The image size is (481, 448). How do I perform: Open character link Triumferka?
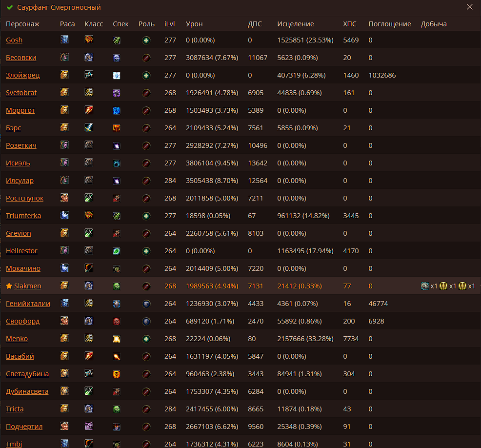tap(23, 216)
